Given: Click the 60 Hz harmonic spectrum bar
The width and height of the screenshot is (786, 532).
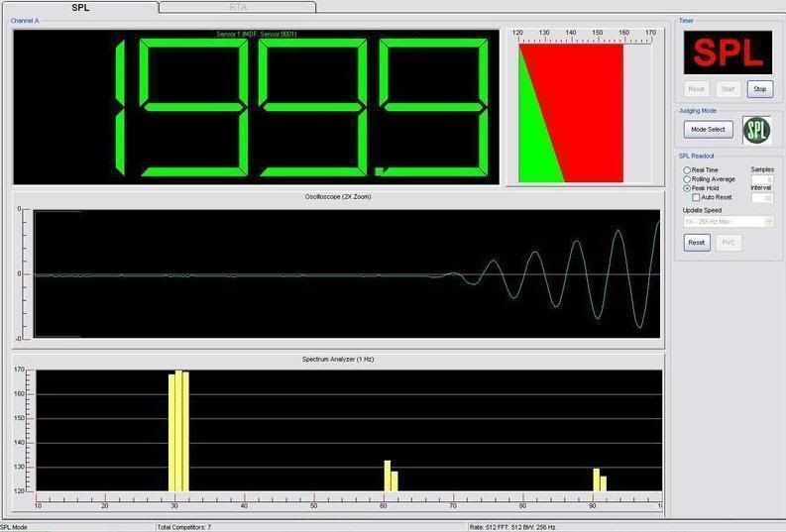Looking at the screenshot, I should [x=388, y=476].
